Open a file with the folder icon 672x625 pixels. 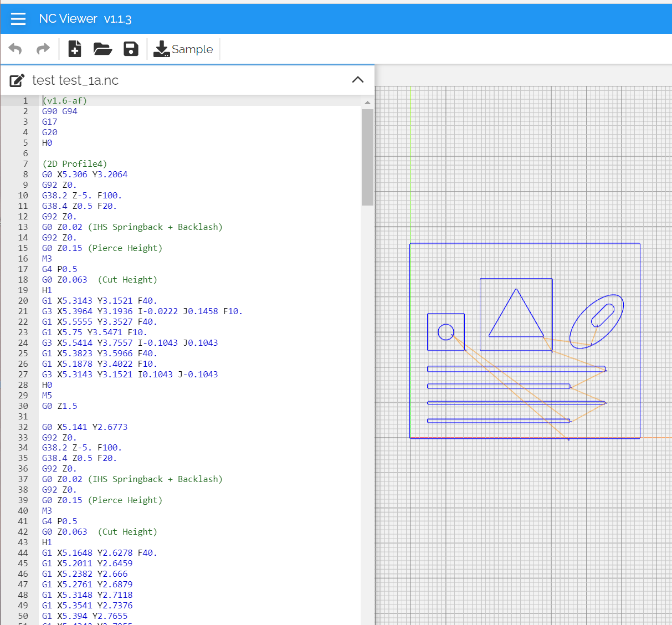(102, 49)
